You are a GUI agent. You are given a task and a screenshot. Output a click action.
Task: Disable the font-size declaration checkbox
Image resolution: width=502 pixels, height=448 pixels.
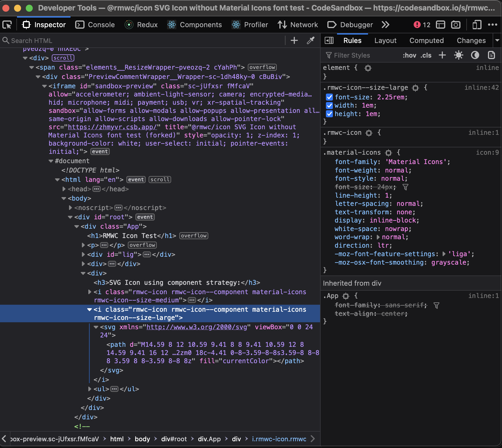330,97
